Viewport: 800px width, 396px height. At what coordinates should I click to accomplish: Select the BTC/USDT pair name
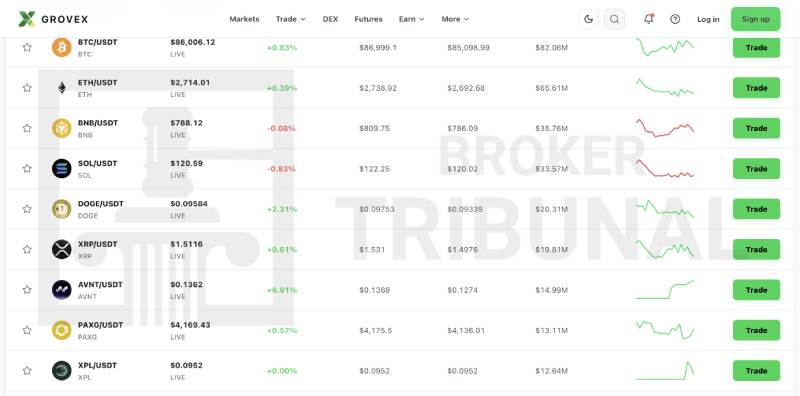point(97,42)
